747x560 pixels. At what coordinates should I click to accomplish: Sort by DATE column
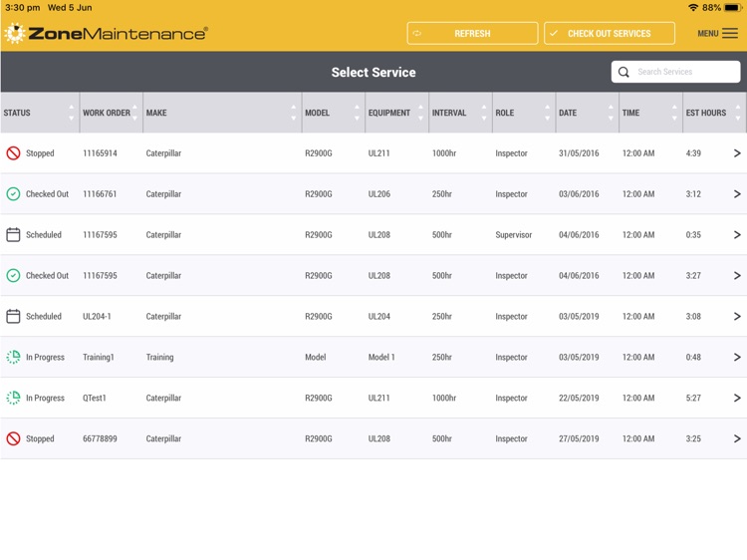click(587, 113)
